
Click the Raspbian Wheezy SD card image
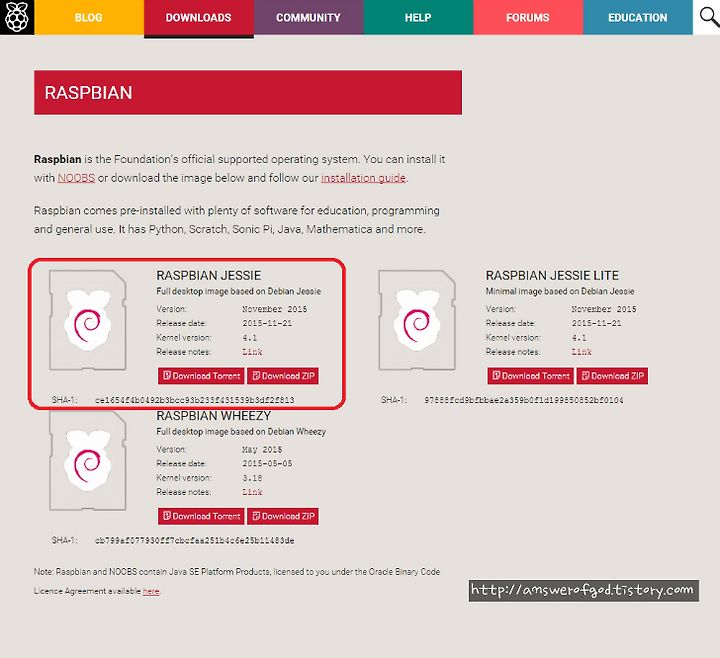pyautogui.click(x=88, y=461)
